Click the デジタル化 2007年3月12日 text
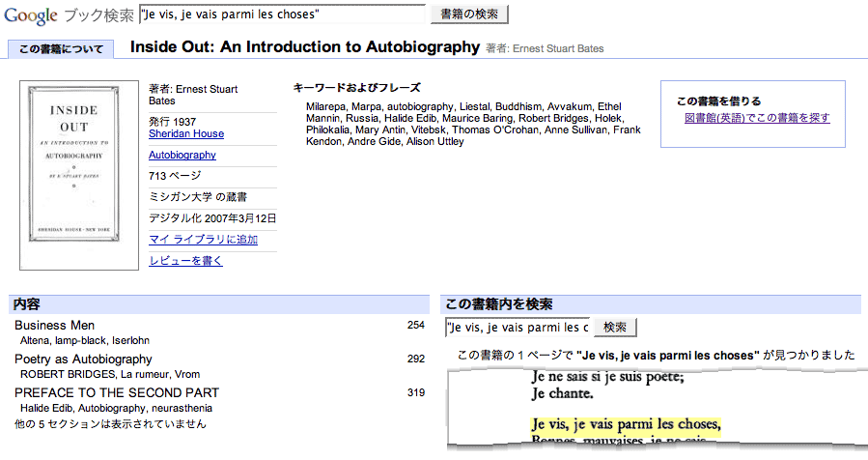This screenshot has width=868, height=460. click(x=212, y=218)
